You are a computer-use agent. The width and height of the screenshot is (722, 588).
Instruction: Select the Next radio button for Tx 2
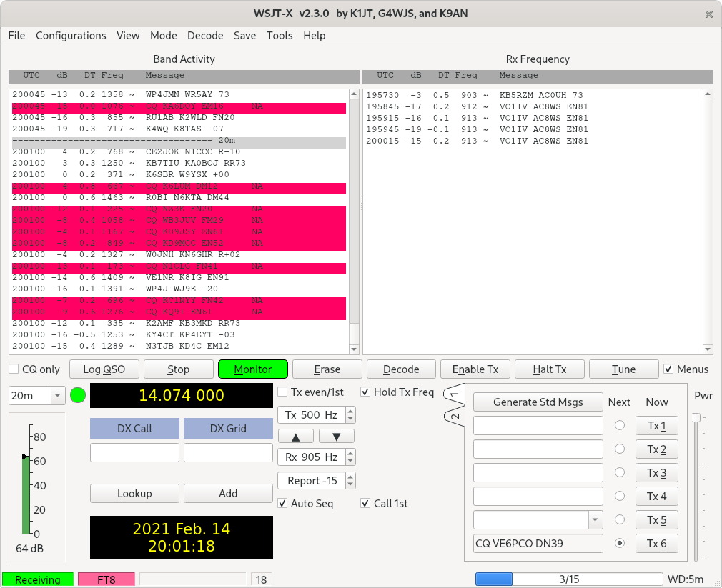point(620,449)
